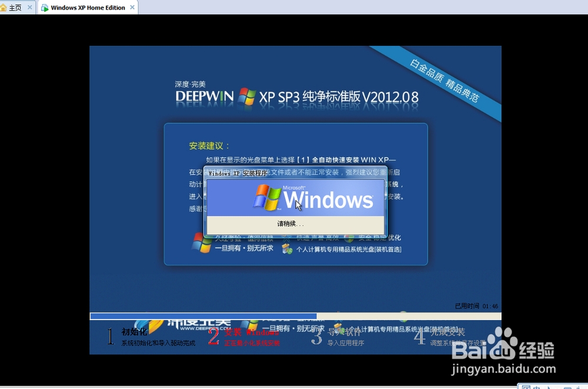Close the Windows XP Home Edition tab
Image resolution: width=588 pixels, height=389 pixels.
(132, 8)
